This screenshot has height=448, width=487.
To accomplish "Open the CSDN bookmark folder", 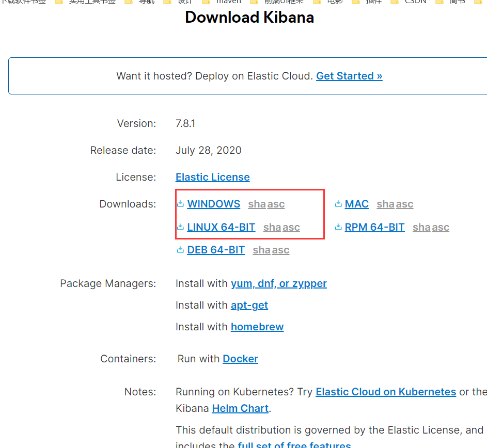I will tap(409, 2).
